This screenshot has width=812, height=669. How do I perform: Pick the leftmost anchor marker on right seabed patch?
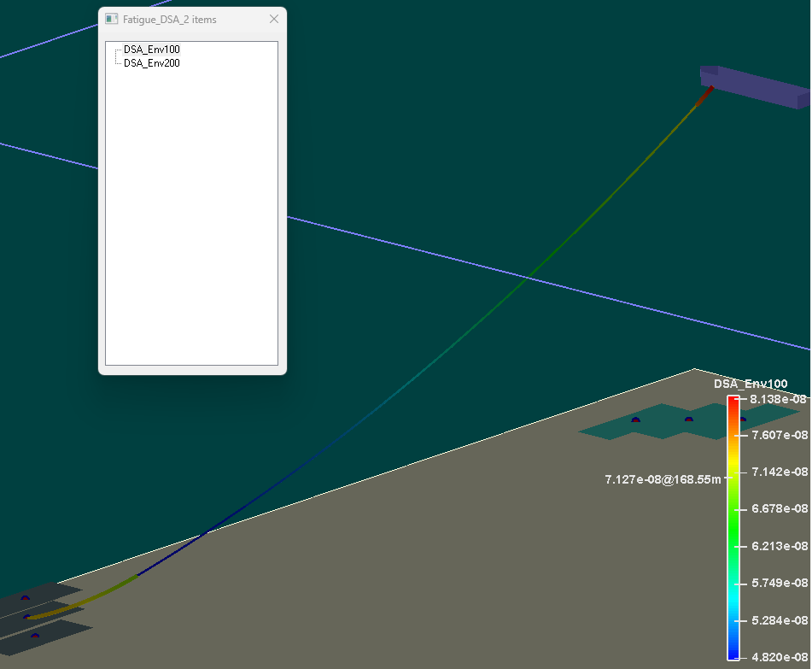(635, 420)
